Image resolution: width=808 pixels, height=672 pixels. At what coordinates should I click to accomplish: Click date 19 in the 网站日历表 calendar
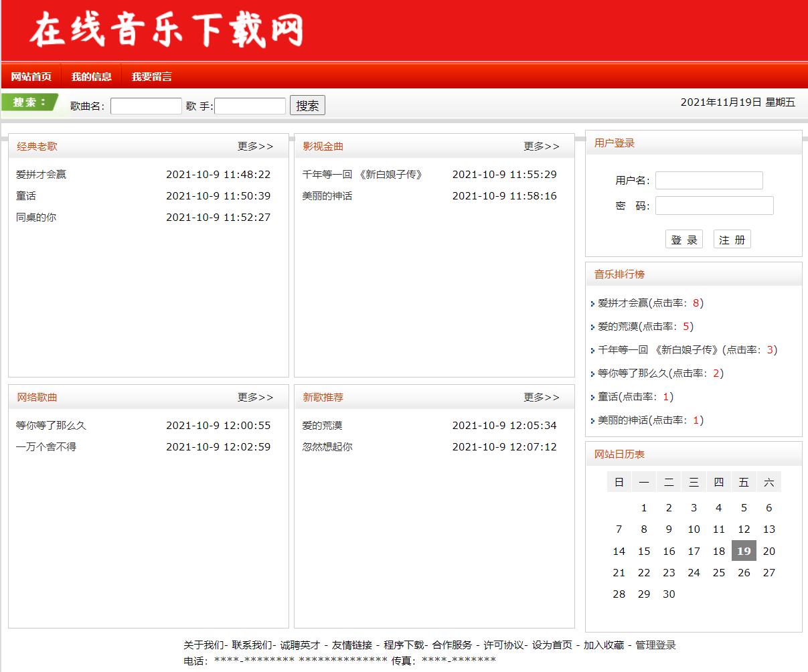743,551
